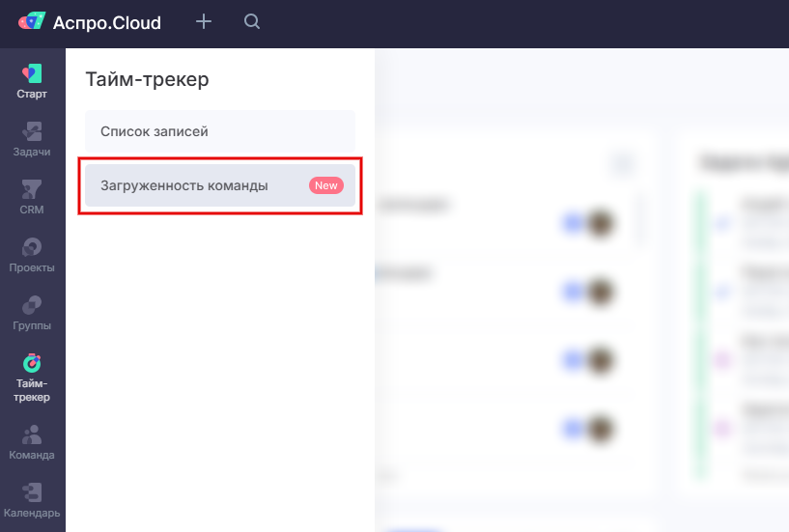
Task: Open the Группы section
Action: (x=32, y=313)
